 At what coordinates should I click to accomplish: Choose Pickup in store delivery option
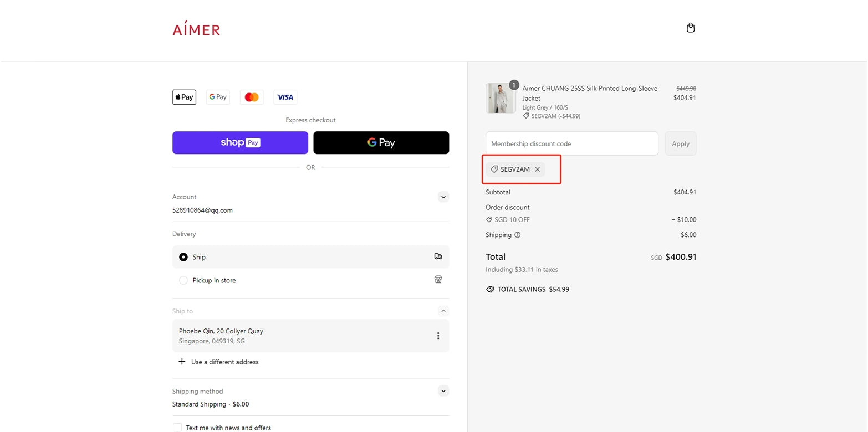[x=310, y=280]
